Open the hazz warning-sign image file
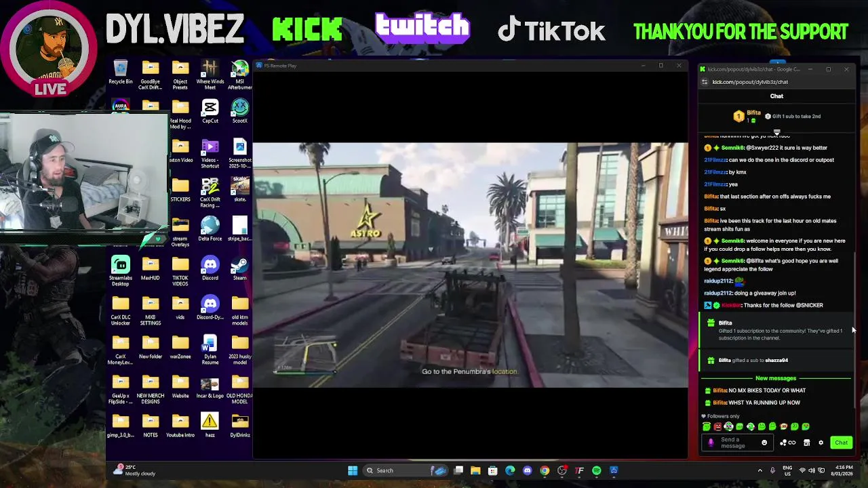This screenshot has height=488, width=868. tap(210, 425)
